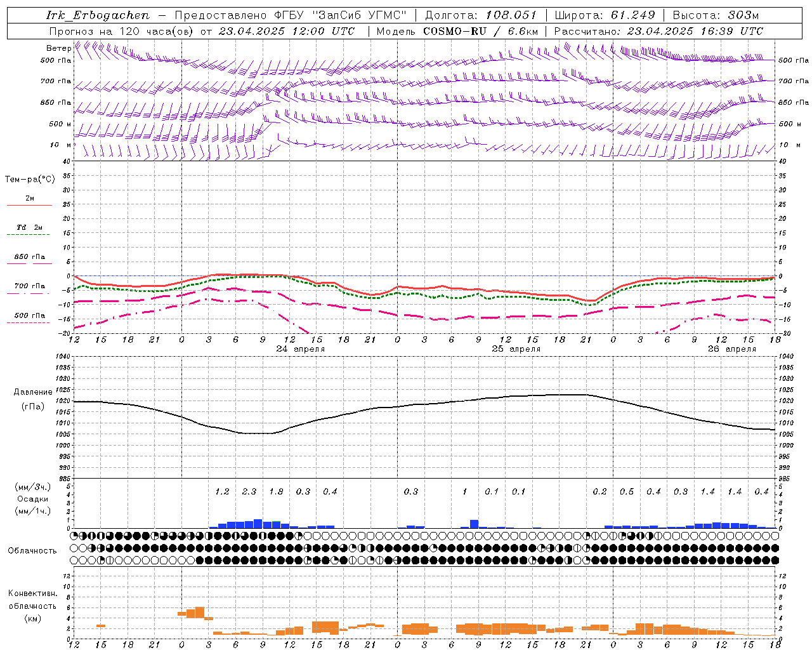Click the 24 апреля date label
812x650 pixels.
click(x=301, y=349)
